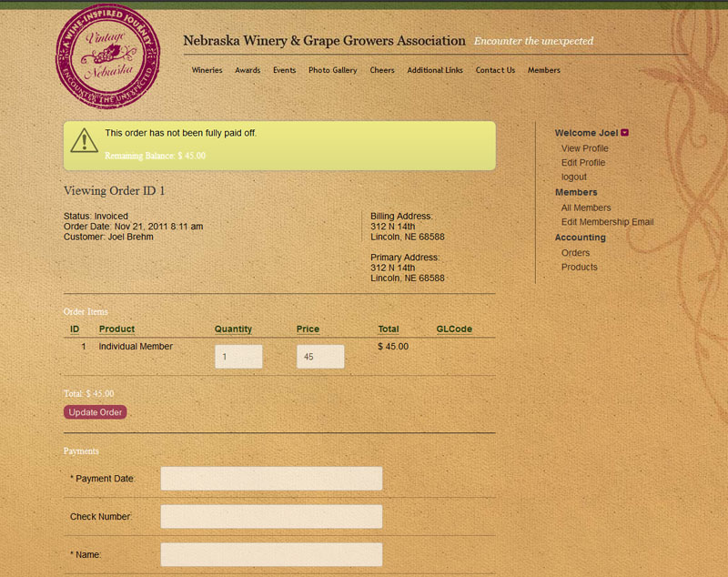Click the warning triangle icon
Screen dimensions: 728x577
click(84, 140)
